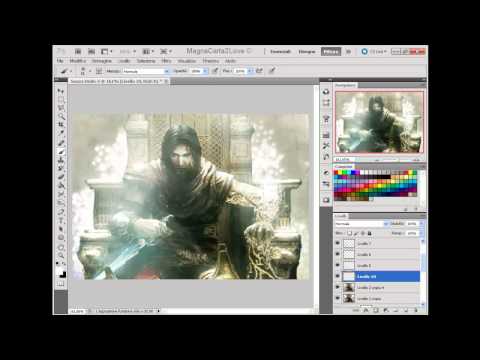Open the File menu
480x360 pixels.
[x=60, y=61]
